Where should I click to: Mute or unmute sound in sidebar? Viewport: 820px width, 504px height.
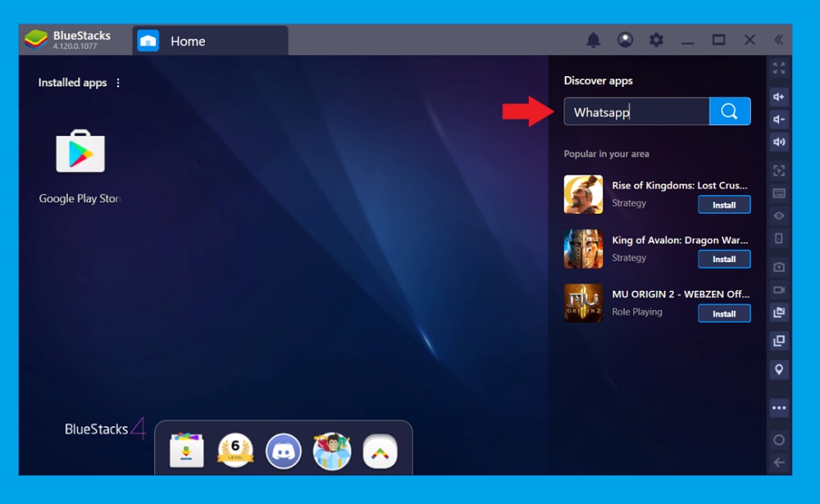click(x=779, y=143)
